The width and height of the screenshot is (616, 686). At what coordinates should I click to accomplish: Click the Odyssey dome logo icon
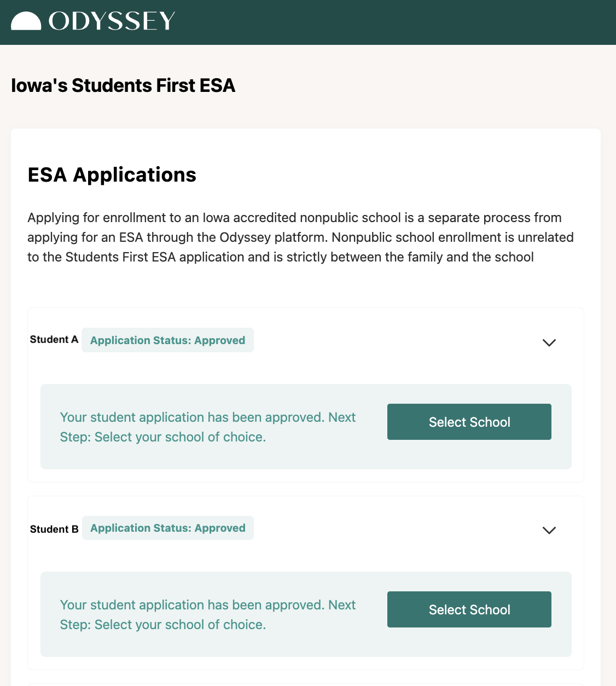[26, 21]
